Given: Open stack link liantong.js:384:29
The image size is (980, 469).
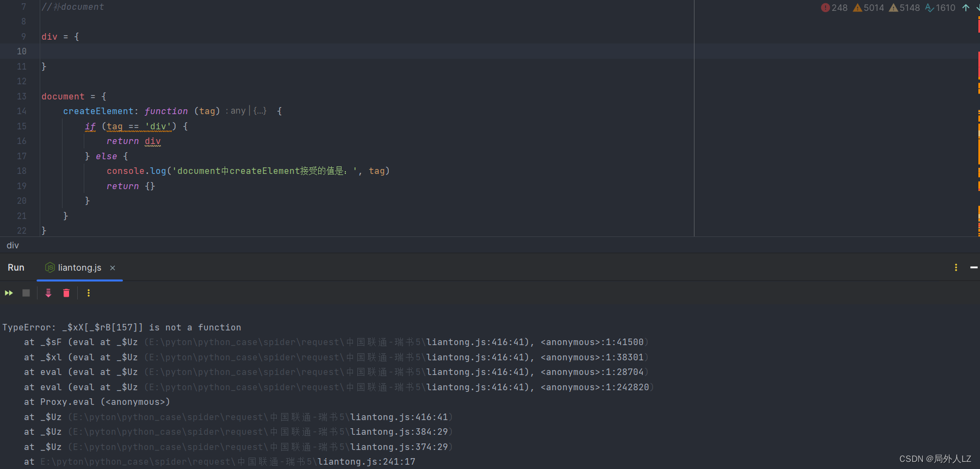Looking at the screenshot, I should click(x=399, y=432).
